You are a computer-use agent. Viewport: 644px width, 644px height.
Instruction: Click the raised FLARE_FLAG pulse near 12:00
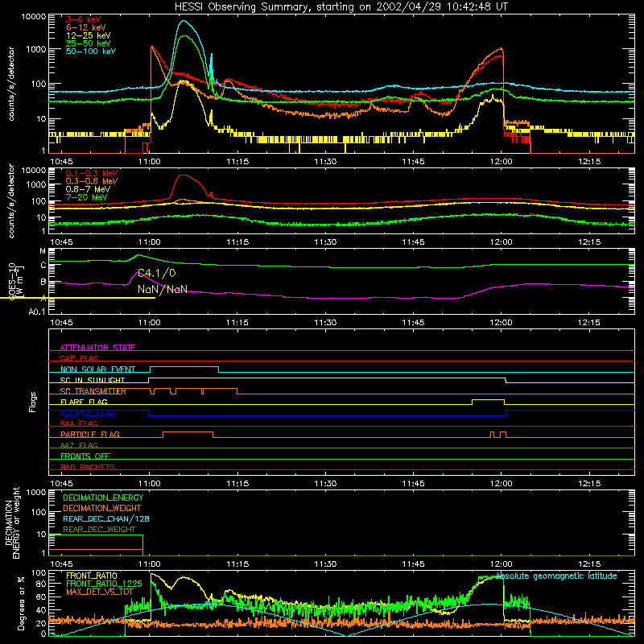[489, 399]
